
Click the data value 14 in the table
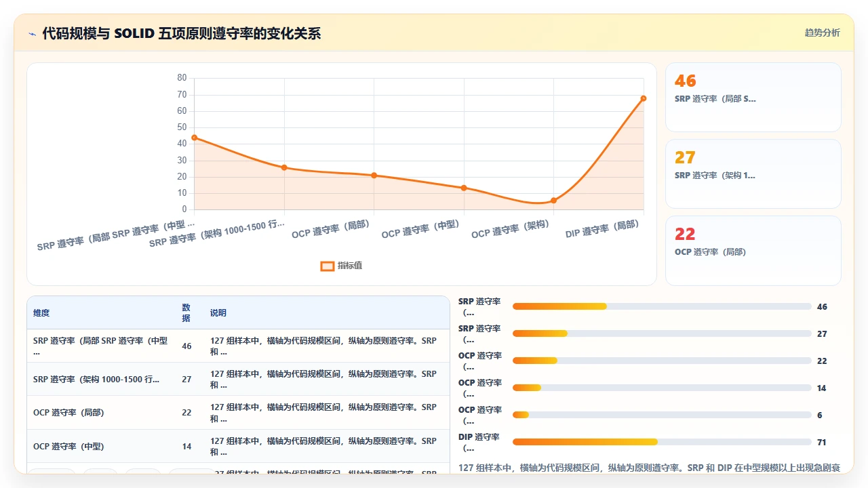[x=186, y=447]
